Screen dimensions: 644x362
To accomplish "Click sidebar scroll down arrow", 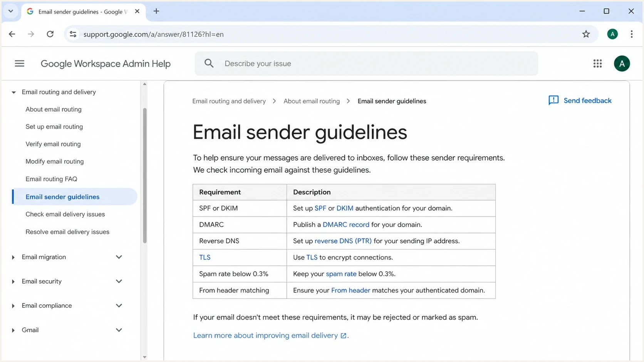I will 144,357.
